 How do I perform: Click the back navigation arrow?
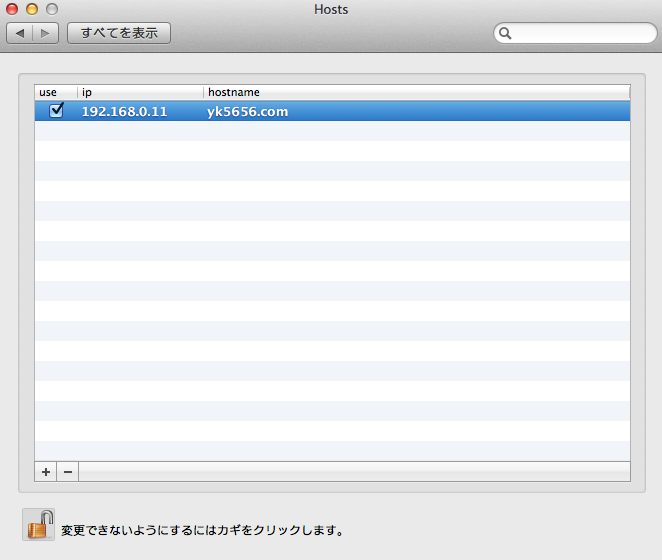click(x=20, y=33)
